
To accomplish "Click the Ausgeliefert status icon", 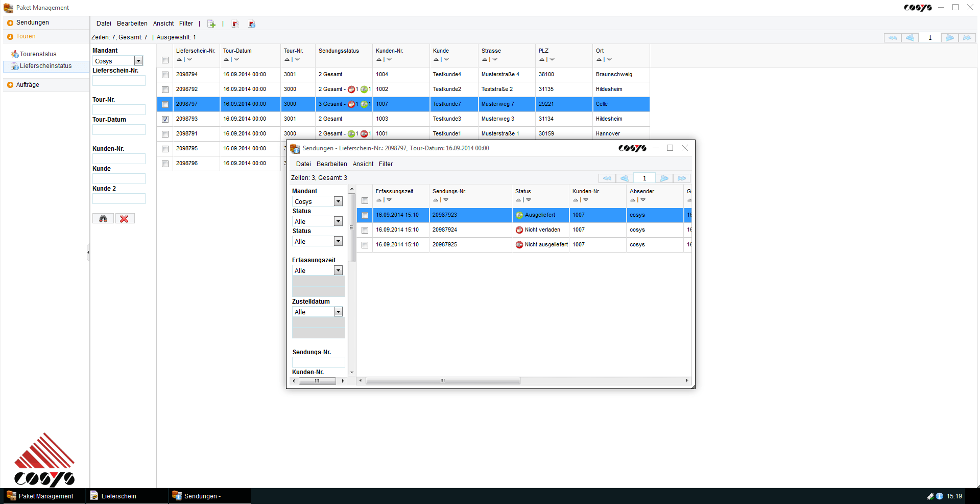I will [x=519, y=215].
